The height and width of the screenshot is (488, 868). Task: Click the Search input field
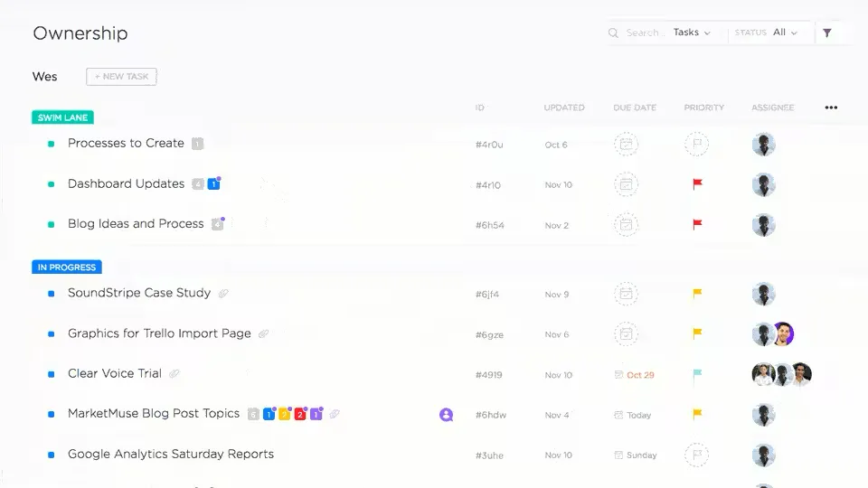(x=643, y=33)
